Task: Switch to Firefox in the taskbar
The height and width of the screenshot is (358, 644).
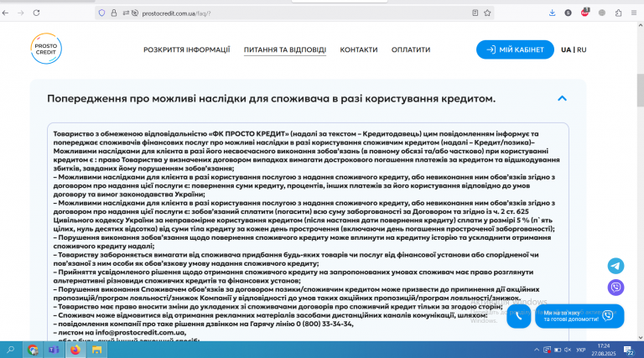Action: click(75, 350)
